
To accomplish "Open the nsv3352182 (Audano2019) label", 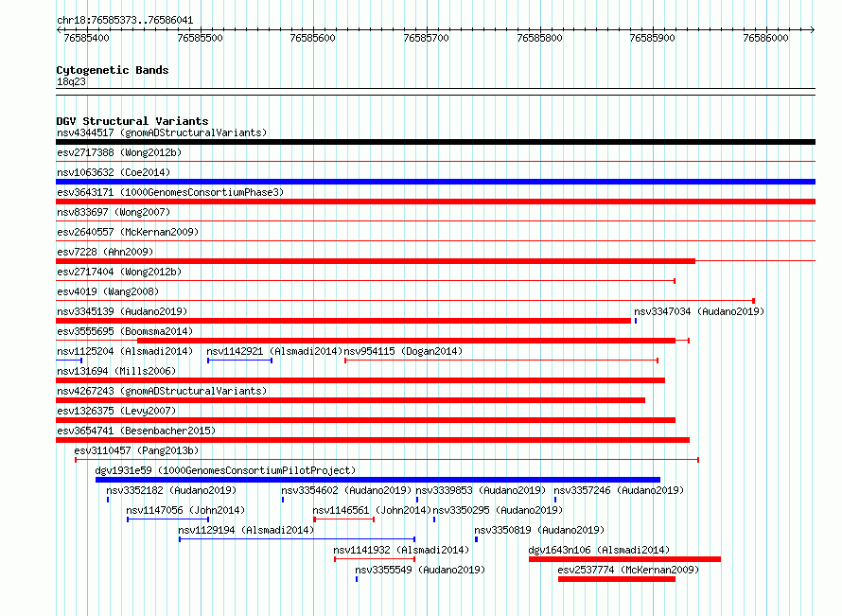I will pyautogui.click(x=171, y=490).
